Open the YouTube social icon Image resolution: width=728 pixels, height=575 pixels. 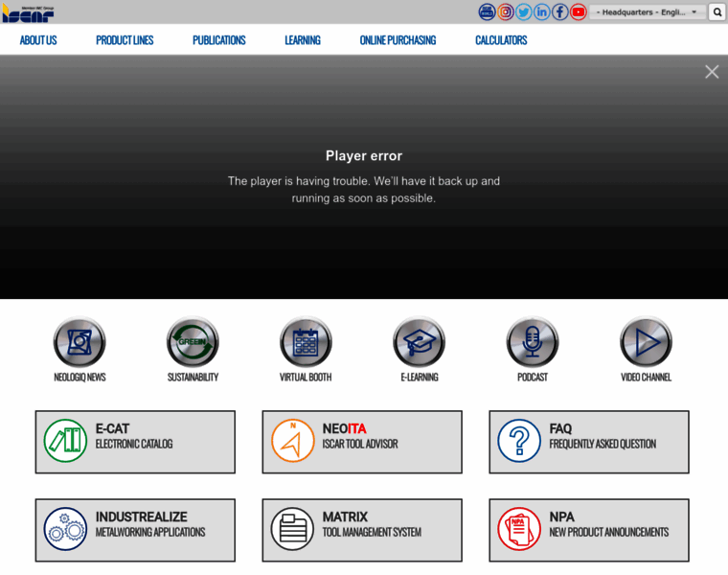[579, 12]
